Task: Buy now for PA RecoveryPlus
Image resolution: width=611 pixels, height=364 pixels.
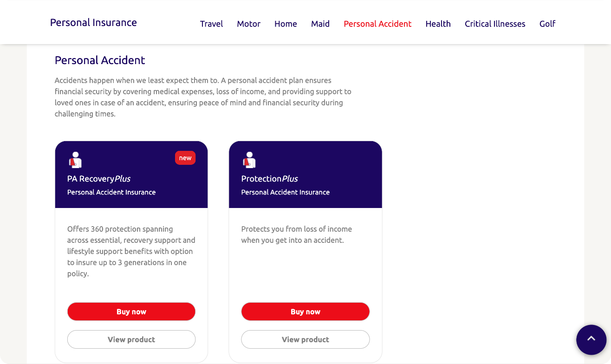Action: coord(131,312)
